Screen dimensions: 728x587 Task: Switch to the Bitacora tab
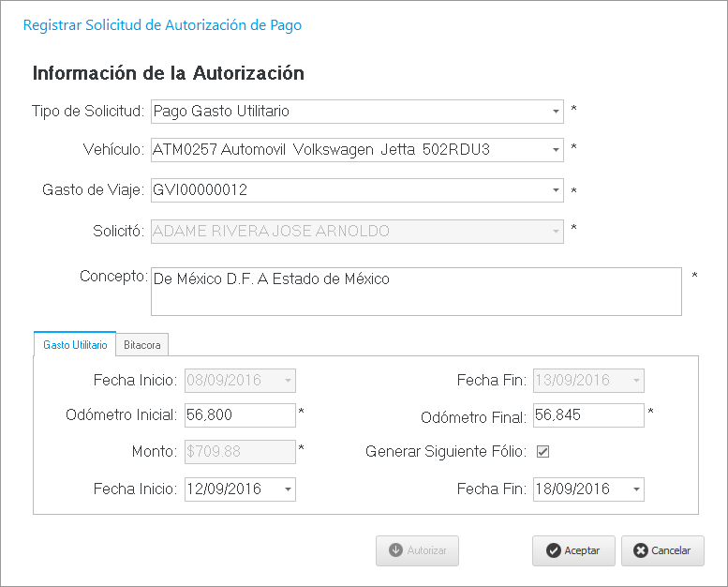pos(142,345)
